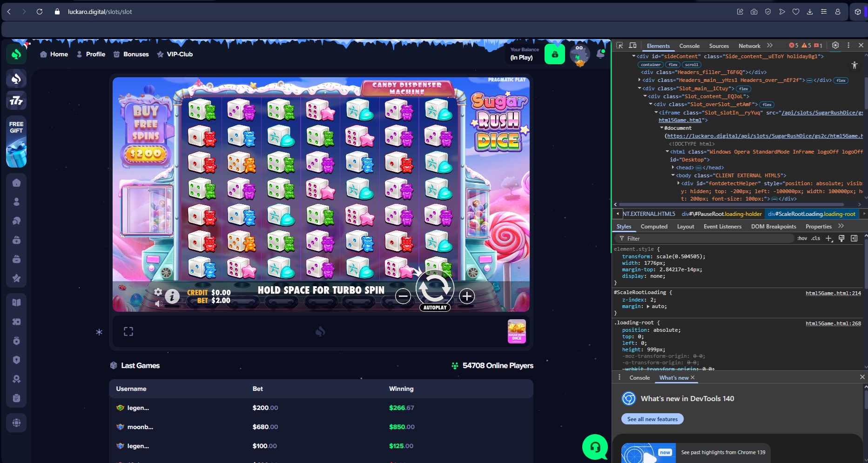Increase the bet with the plus button

click(x=466, y=296)
